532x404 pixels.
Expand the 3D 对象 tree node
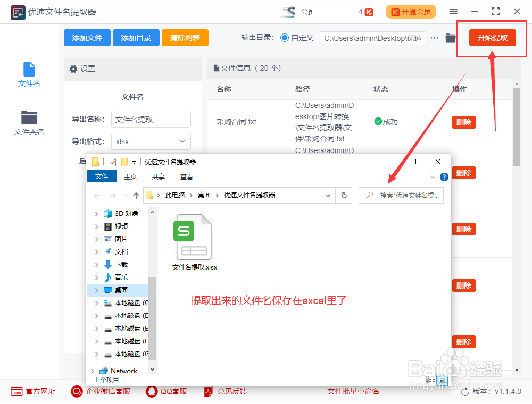pyautogui.click(x=96, y=214)
